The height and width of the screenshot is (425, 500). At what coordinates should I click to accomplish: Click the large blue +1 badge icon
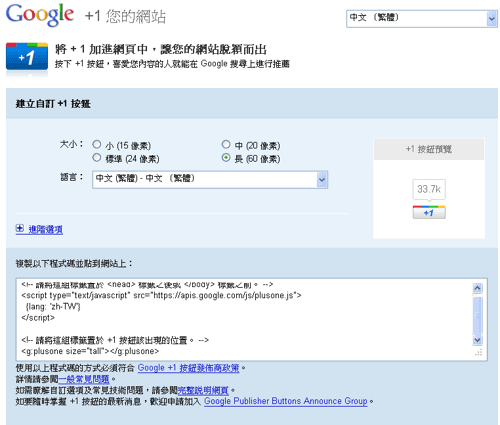pos(27,56)
